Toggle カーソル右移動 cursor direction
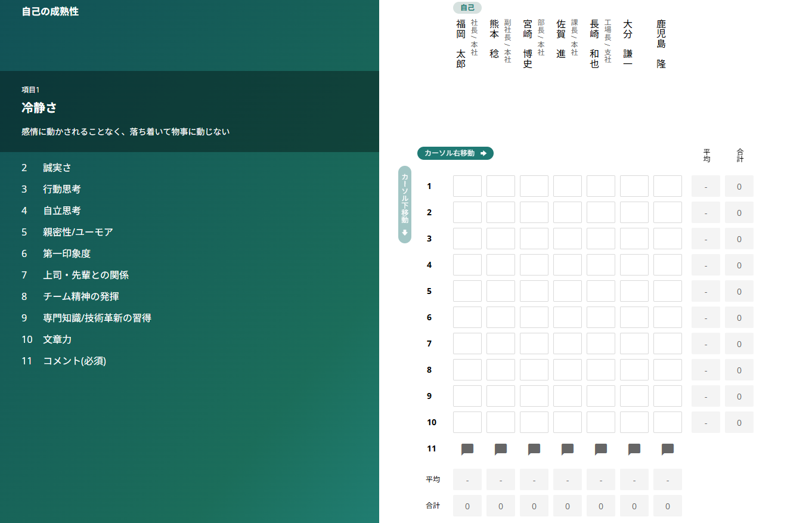The image size is (812, 523). [455, 153]
